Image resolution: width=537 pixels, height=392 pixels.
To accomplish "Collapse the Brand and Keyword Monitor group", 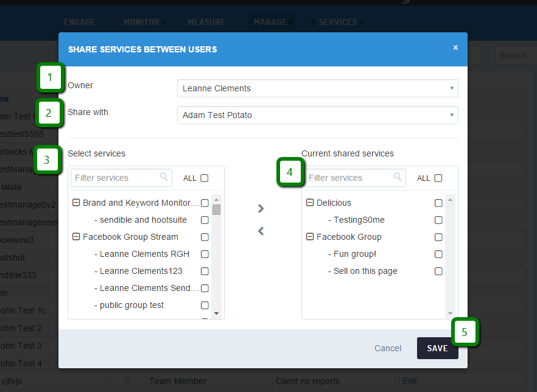I will point(76,203).
